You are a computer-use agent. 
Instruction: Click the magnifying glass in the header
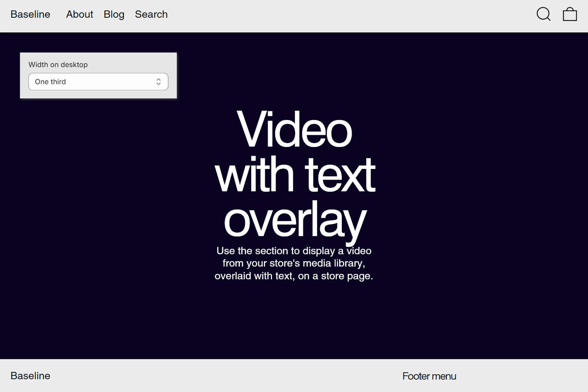[543, 14]
